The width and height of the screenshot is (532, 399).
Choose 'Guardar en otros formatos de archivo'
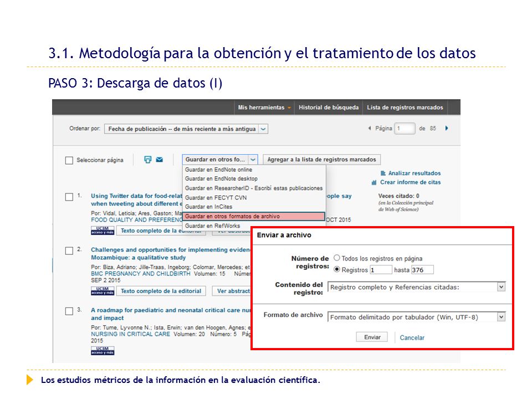coord(254,216)
